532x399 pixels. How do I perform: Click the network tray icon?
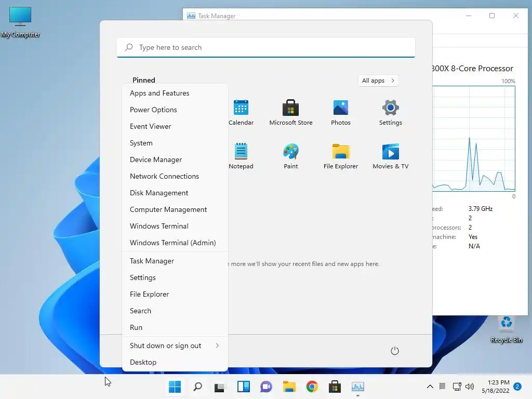point(457,387)
